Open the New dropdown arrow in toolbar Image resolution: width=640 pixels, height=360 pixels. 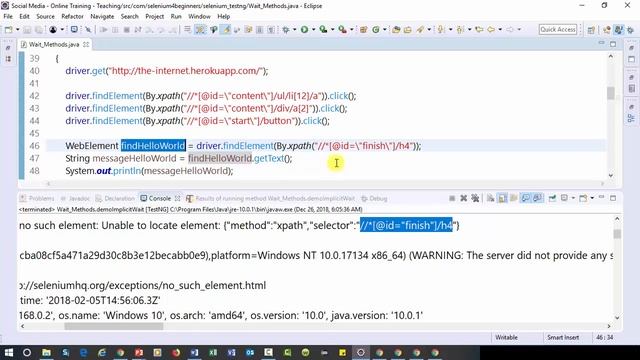[x=18, y=29]
